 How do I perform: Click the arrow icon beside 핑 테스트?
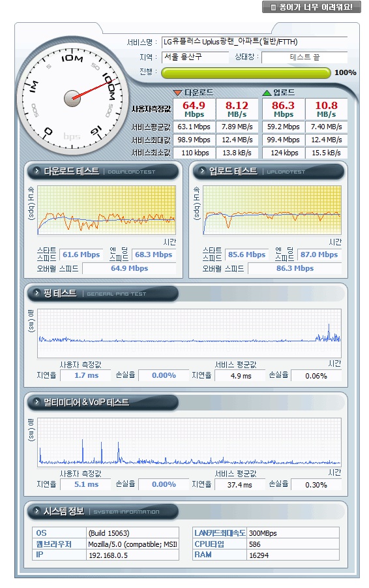[x=37, y=293]
